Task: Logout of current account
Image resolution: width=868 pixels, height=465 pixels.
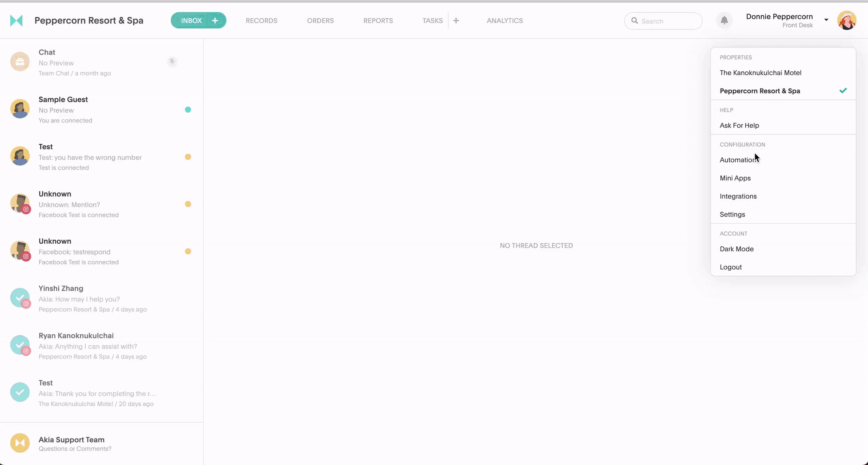Action: (731, 267)
